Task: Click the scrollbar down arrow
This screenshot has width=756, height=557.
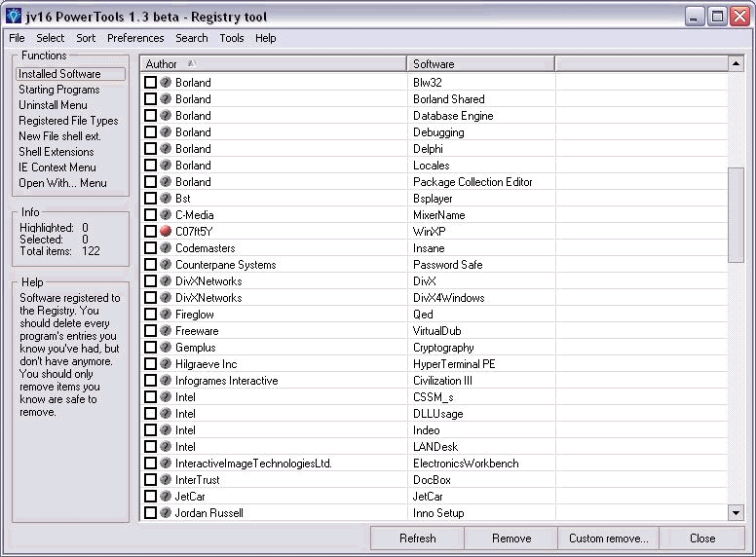Action: 736,512
